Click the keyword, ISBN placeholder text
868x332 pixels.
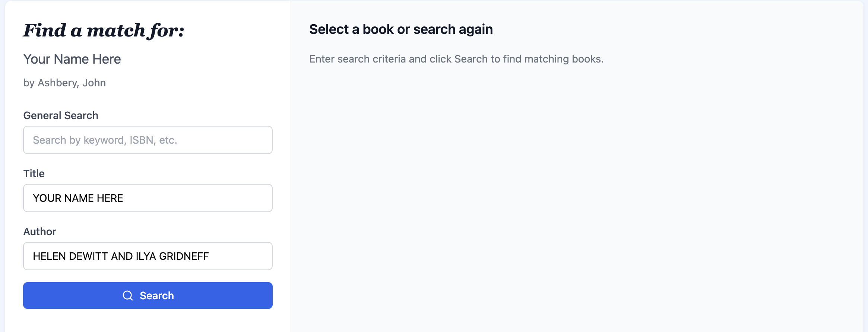point(105,140)
